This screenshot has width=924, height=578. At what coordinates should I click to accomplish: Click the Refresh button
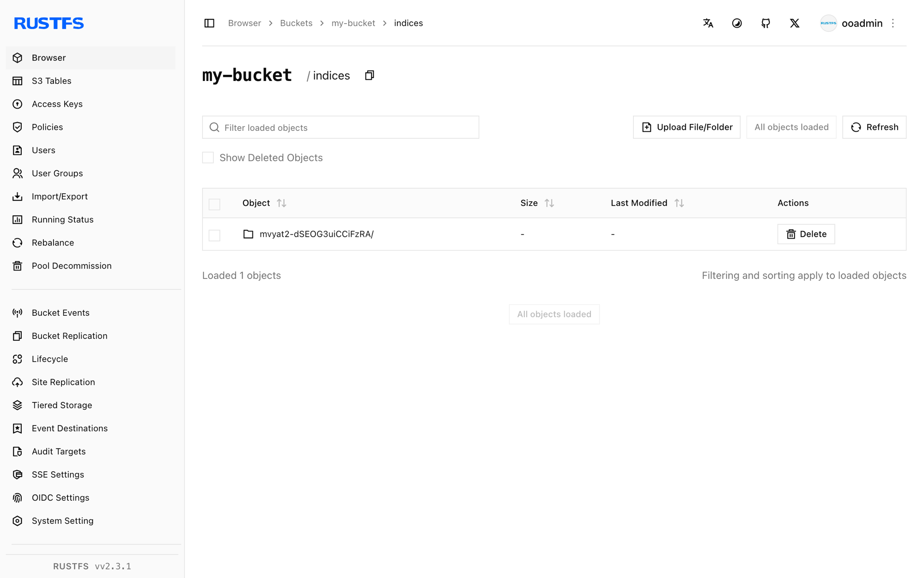pyautogui.click(x=874, y=127)
